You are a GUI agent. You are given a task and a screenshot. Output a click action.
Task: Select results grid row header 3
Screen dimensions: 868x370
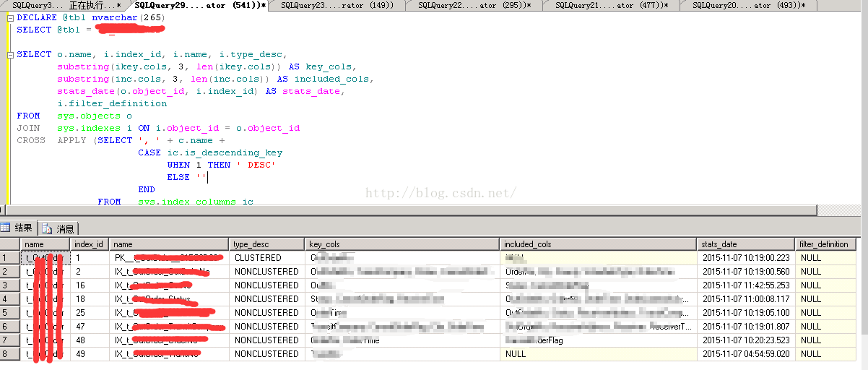pyautogui.click(x=10, y=285)
